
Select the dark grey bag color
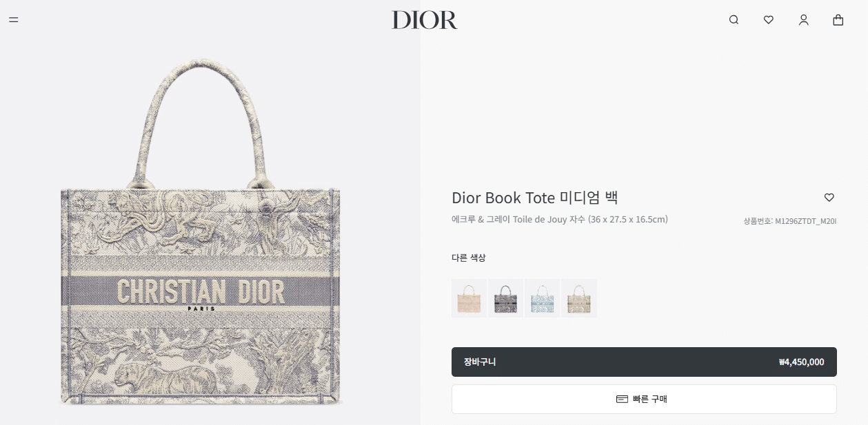pos(506,298)
